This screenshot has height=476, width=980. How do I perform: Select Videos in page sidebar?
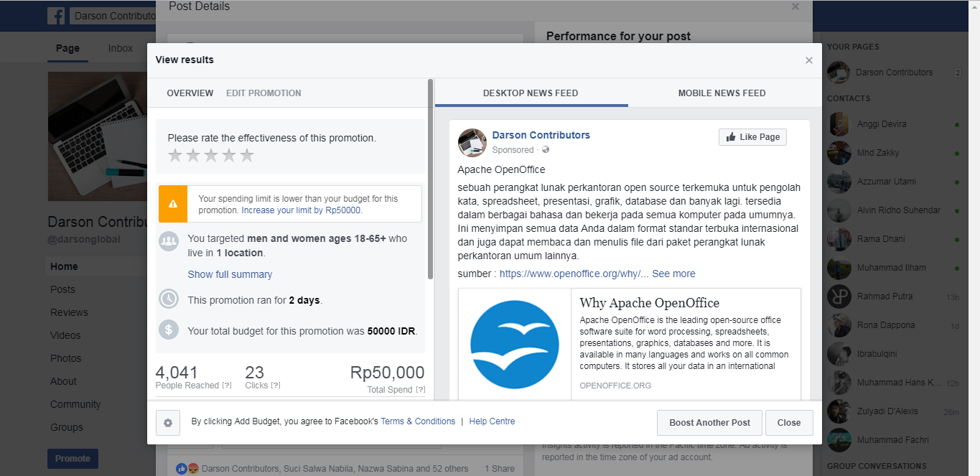[65, 335]
